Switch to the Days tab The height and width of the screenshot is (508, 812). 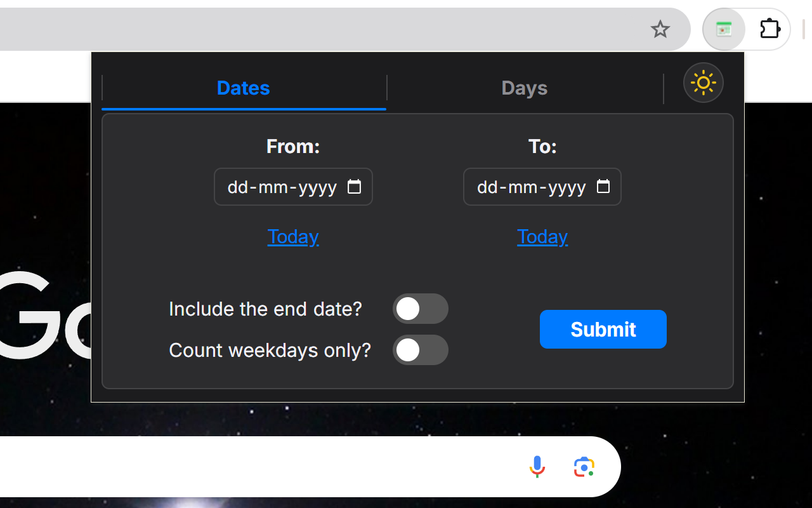point(525,88)
